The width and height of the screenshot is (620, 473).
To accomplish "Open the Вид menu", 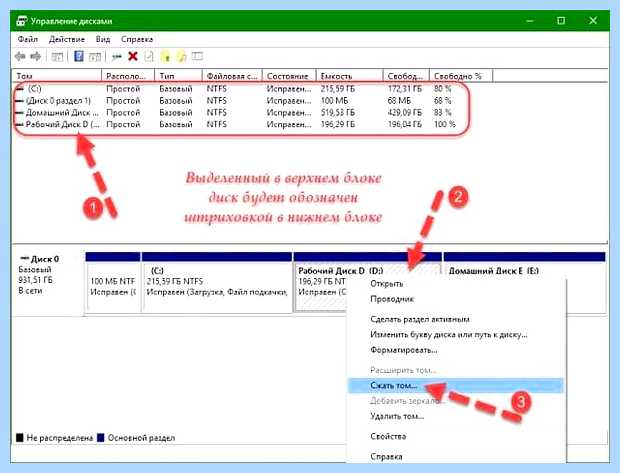I will [103, 39].
